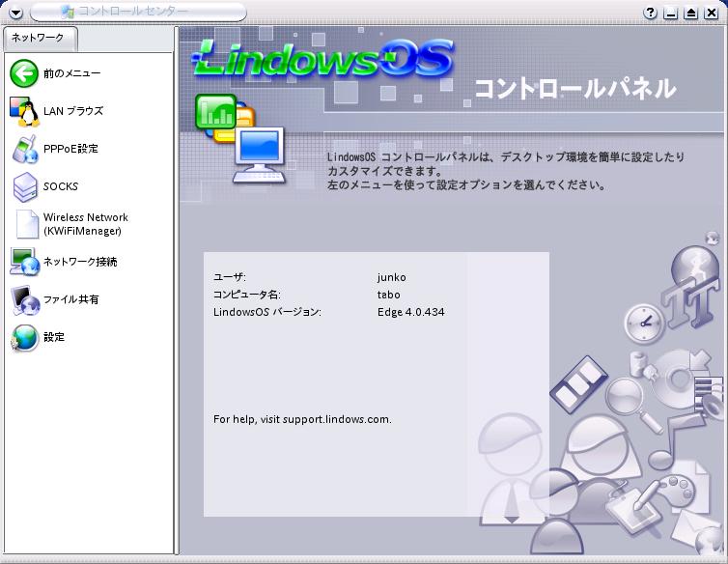Select the SOCKS stacked boxes icon

click(25, 186)
